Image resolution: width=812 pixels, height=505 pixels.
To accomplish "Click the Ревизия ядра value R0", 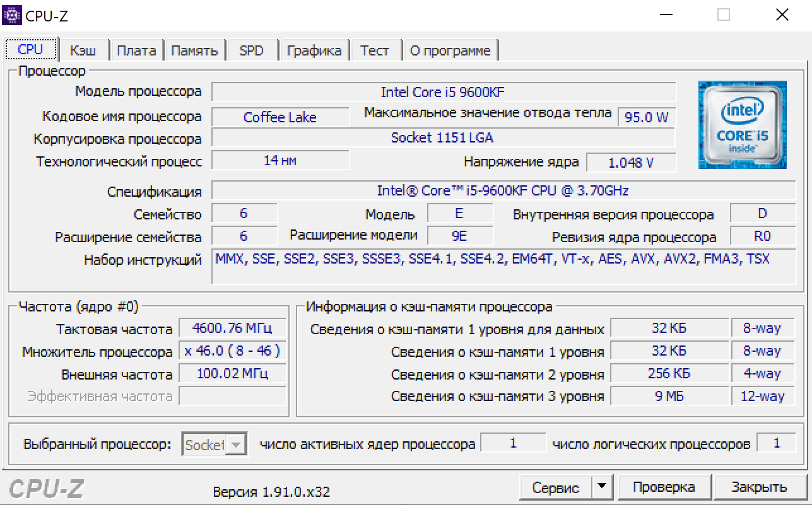I will pyautogui.click(x=763, y=236).
